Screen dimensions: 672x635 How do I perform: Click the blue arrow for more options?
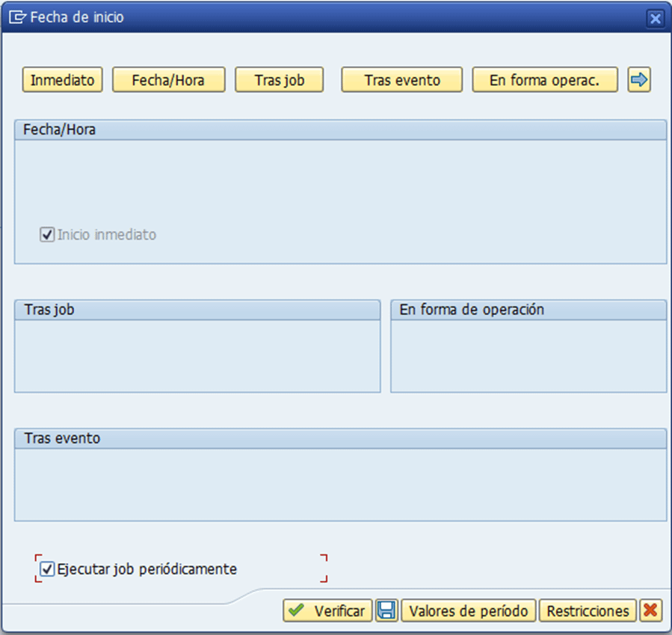point(639,80)
